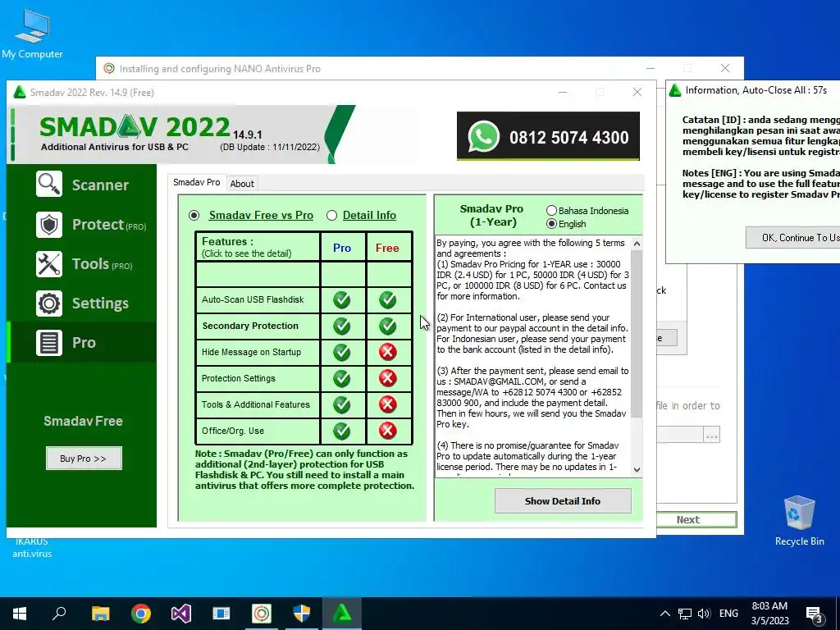Click Free red cross for Office/Org. Use
The height and width of the screenshot is (630, 840).
tap(387, 431)
